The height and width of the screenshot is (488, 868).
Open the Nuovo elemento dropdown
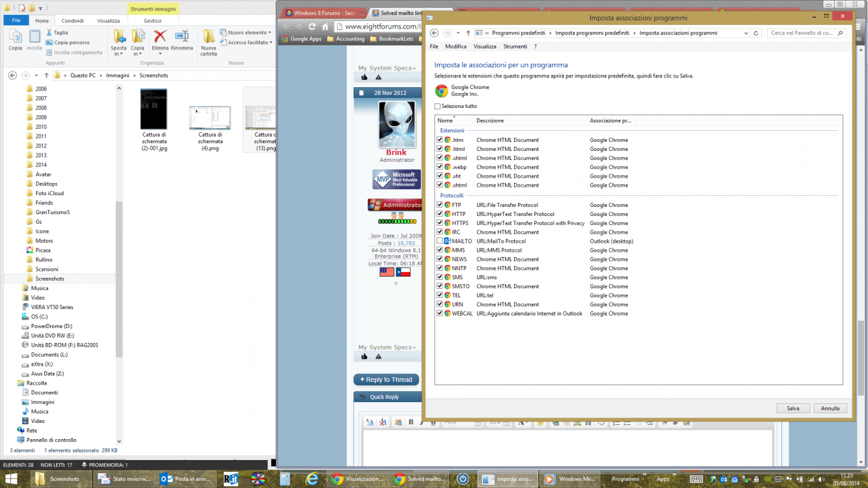tap(245, 33)
